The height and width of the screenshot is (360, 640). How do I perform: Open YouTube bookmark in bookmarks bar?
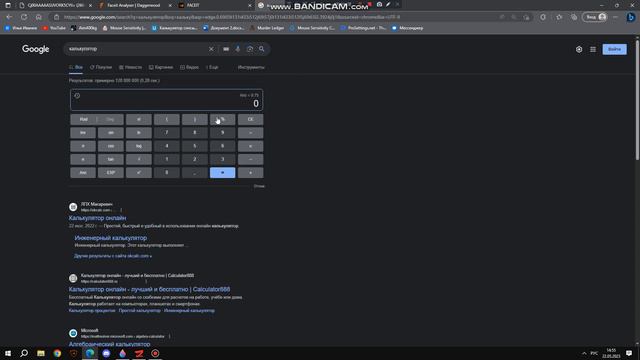click(54, 28)
